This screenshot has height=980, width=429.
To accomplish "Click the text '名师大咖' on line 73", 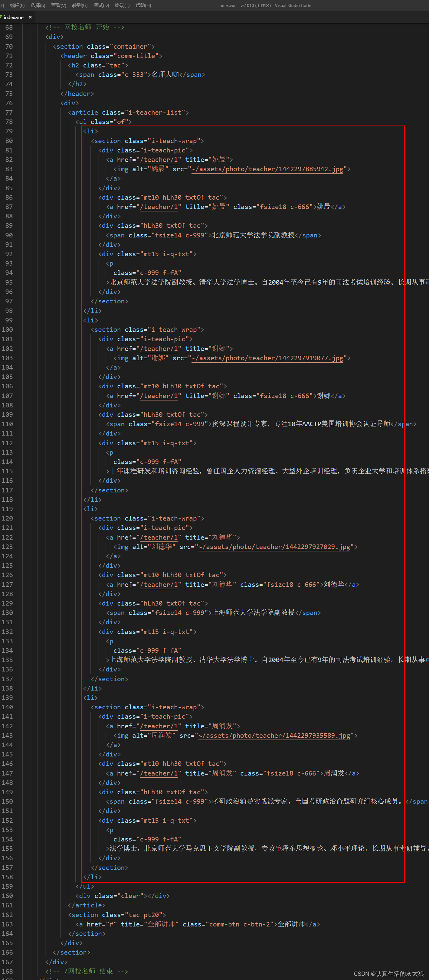I will [x=165, y=75].
